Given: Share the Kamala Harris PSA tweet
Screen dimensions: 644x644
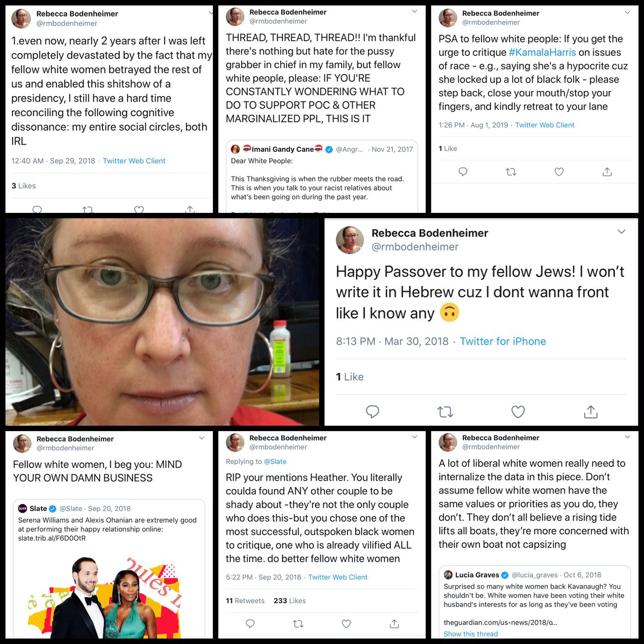Looking at the screenshot, I should click(x=607, y=172).
